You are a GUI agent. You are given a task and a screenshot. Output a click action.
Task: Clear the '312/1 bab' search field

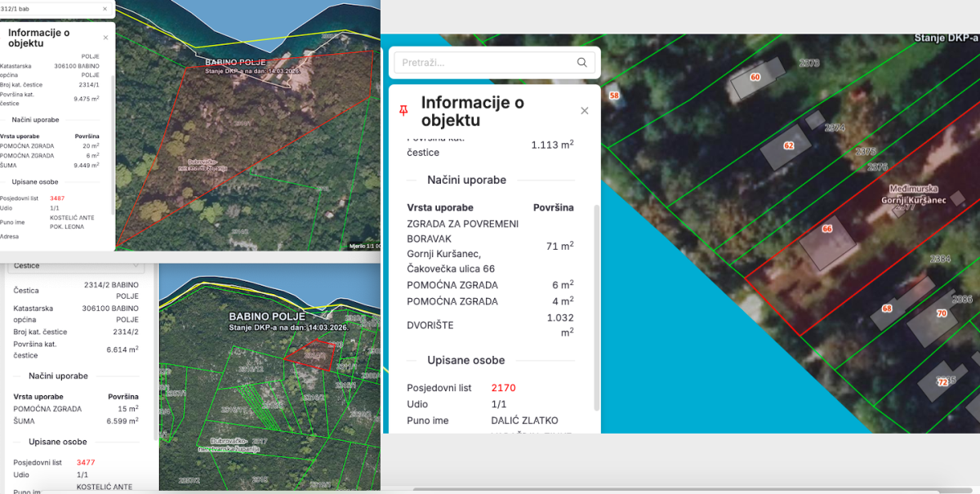click(105, 9)
